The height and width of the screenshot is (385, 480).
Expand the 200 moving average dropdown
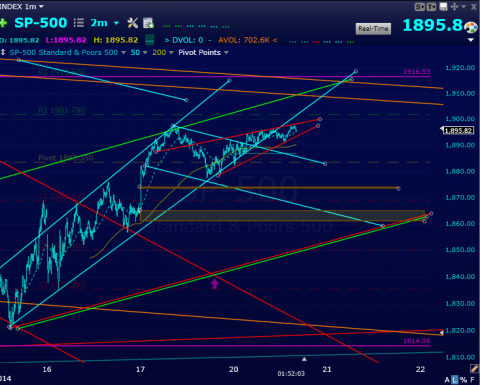pyautogui.click(x=171, y=53)
